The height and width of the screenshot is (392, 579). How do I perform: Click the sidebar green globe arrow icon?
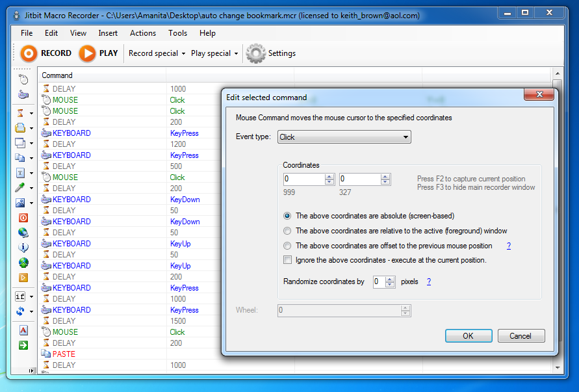point(23,263)
